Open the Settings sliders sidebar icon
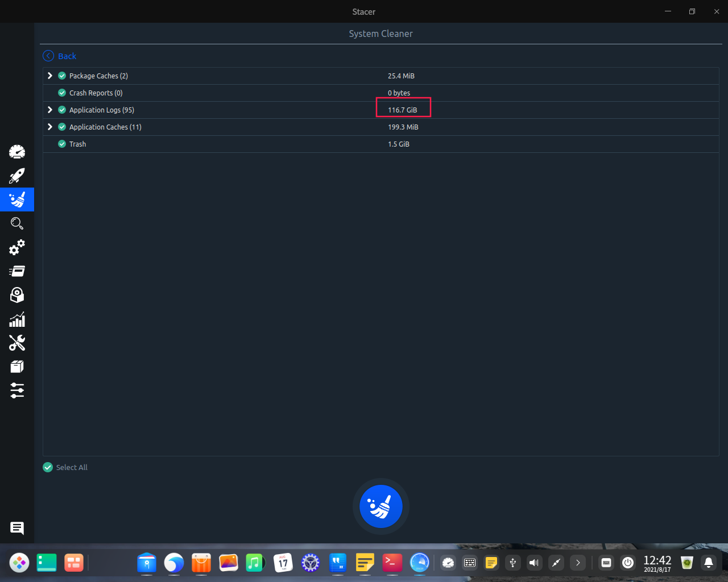Image resolution: width=728 pixels, height=582 pixels. [x=17, y=390]
